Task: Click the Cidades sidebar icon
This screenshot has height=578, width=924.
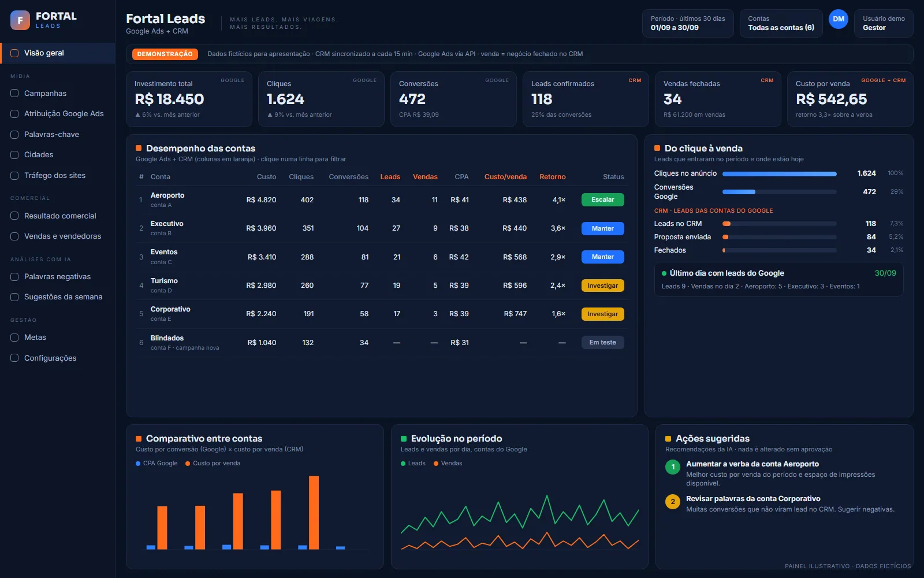Action: point(14,155)
